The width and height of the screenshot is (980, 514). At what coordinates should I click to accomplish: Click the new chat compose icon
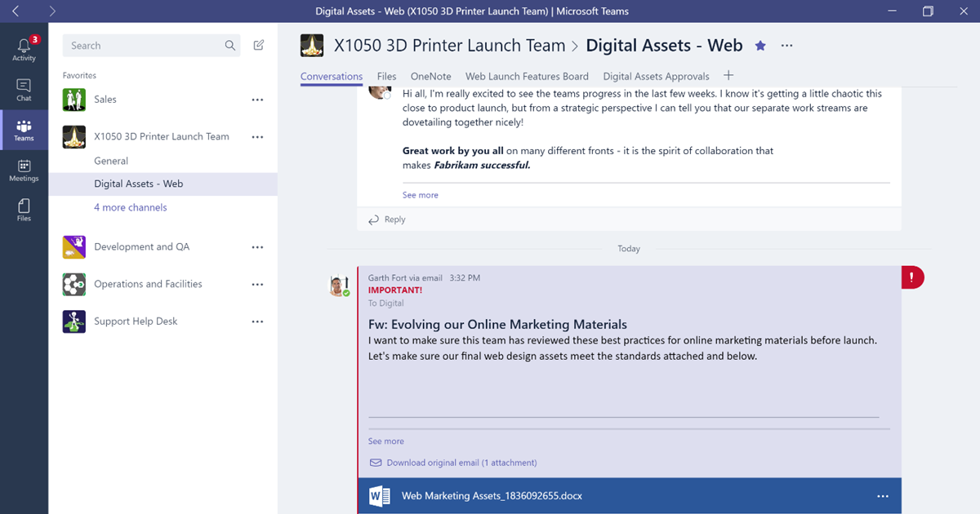[x=259, y=46]
